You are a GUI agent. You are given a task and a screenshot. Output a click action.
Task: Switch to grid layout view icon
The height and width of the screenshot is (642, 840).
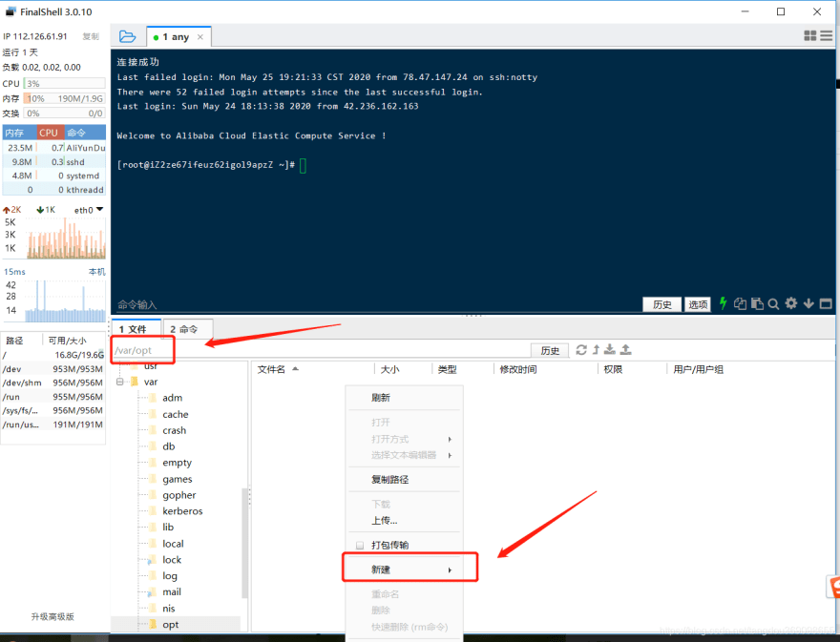(x=810, y=36)
